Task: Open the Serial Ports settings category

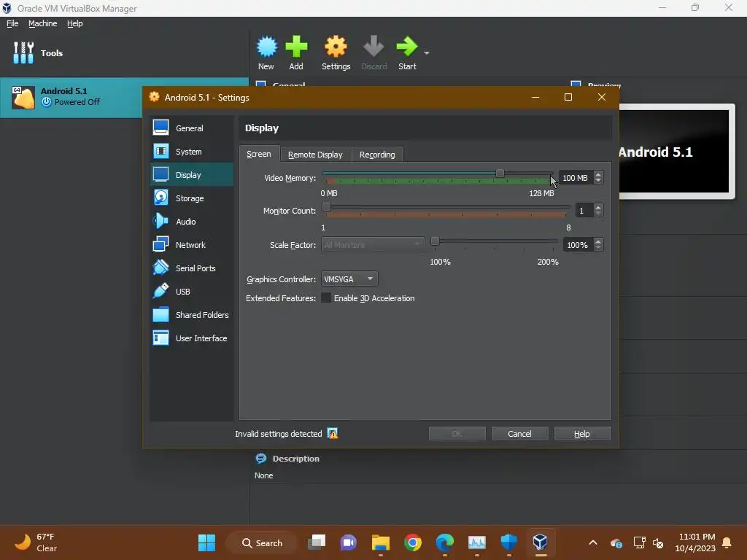Action: [x=192, y=268]
